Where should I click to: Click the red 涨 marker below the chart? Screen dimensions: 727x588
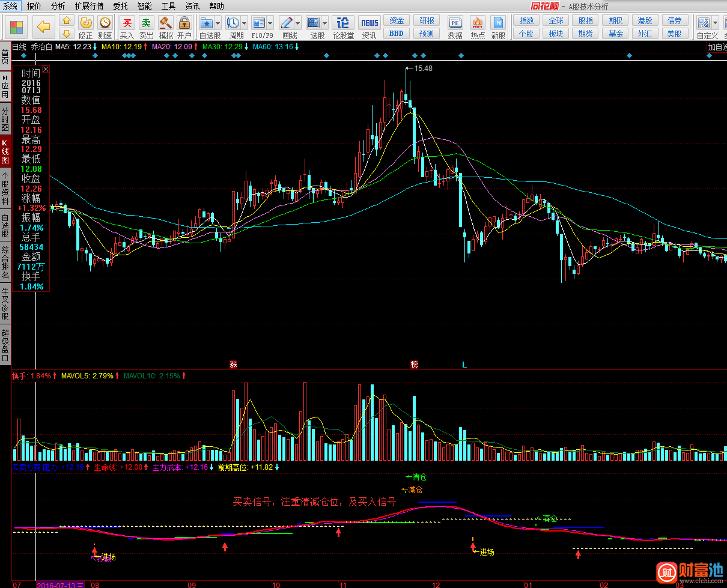coord(233,364)
